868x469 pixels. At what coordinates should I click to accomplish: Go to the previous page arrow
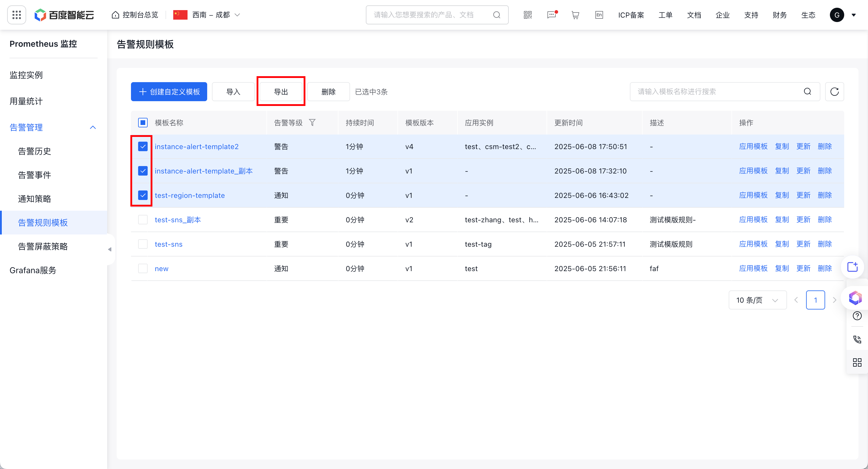click(796, 300)
